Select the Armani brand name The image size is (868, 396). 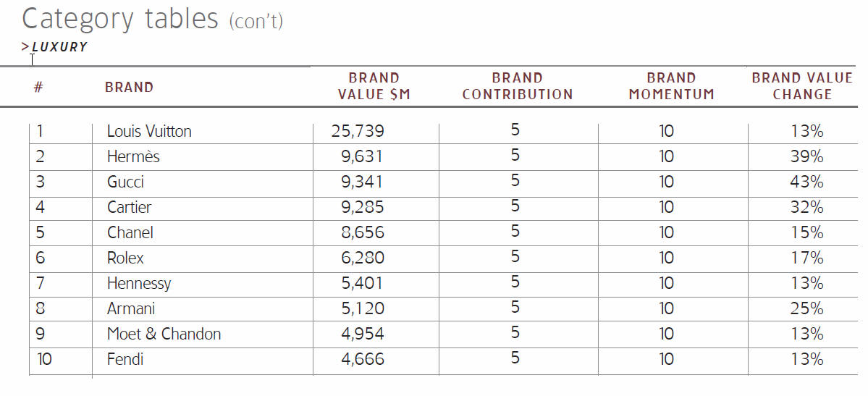click(131, 309)
